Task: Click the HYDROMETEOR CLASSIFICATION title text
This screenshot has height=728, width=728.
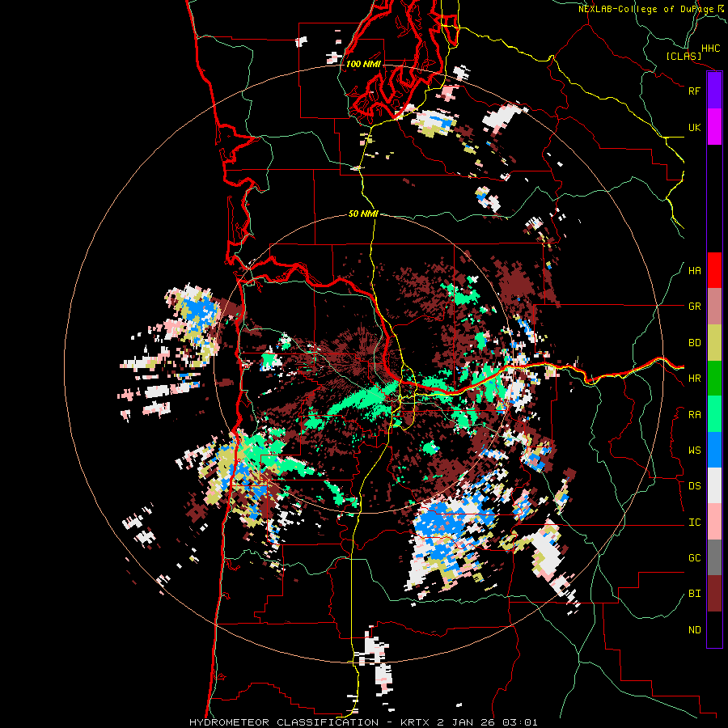Action: pos(284,722)
